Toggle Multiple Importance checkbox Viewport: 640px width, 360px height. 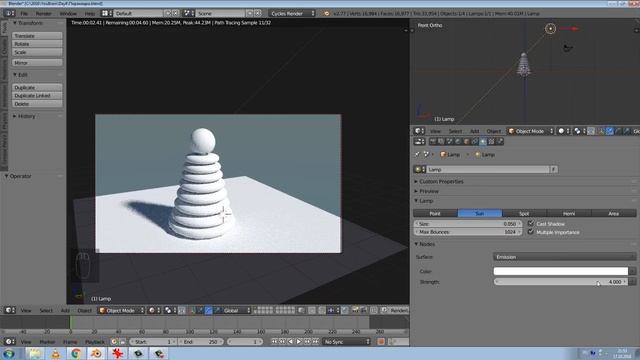531,232
